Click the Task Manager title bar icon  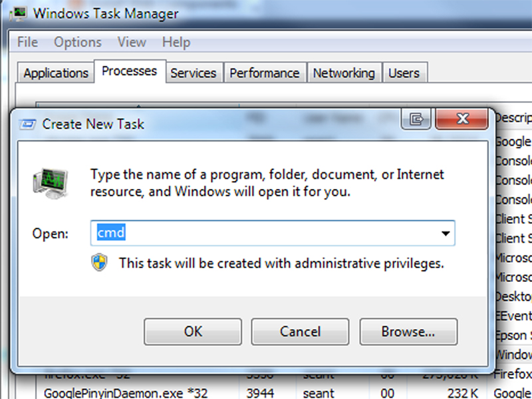(x=18, y=14)
